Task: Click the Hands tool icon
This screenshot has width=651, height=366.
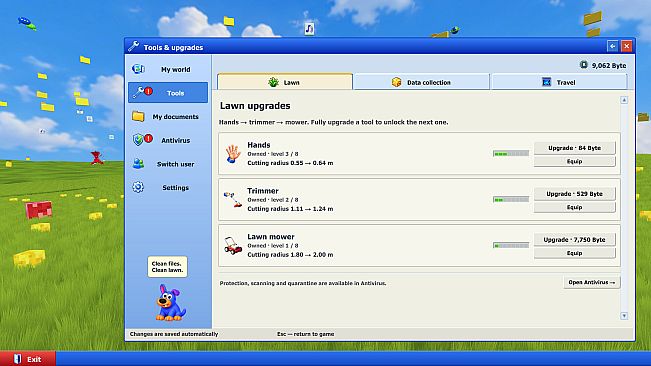Action: click(x=233, y=154)
